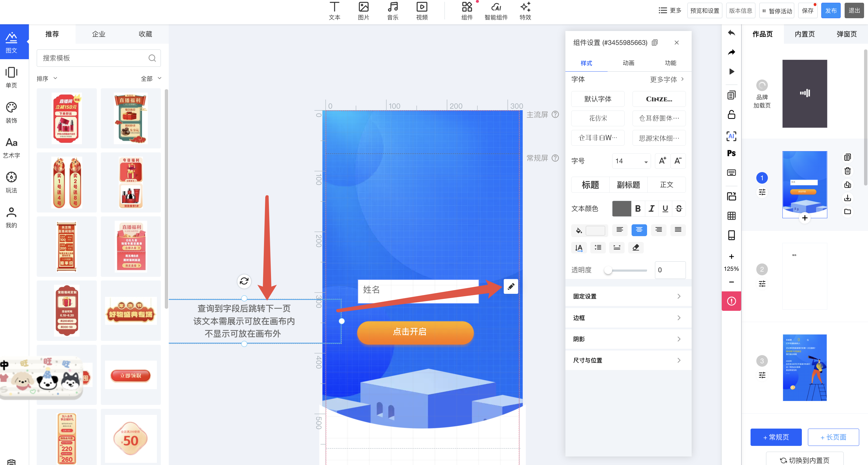Switch to the 动画 tab
The image size is (868, 465).
[628, 63]
